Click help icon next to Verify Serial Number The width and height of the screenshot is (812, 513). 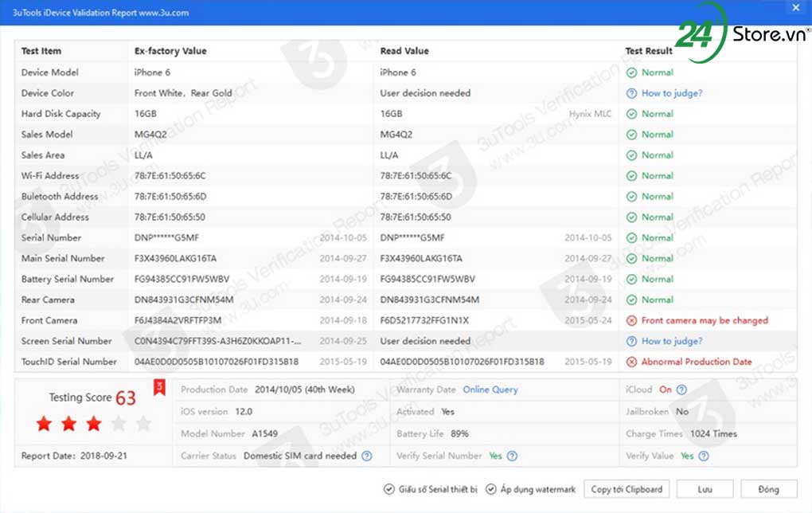[513, 456]
